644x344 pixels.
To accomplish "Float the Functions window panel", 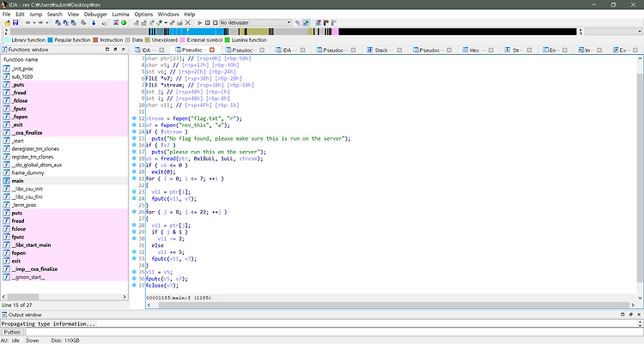I will 115,49.
